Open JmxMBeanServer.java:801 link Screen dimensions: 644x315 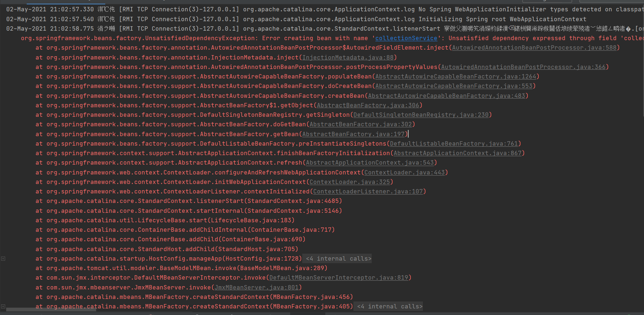coord(256,288)
